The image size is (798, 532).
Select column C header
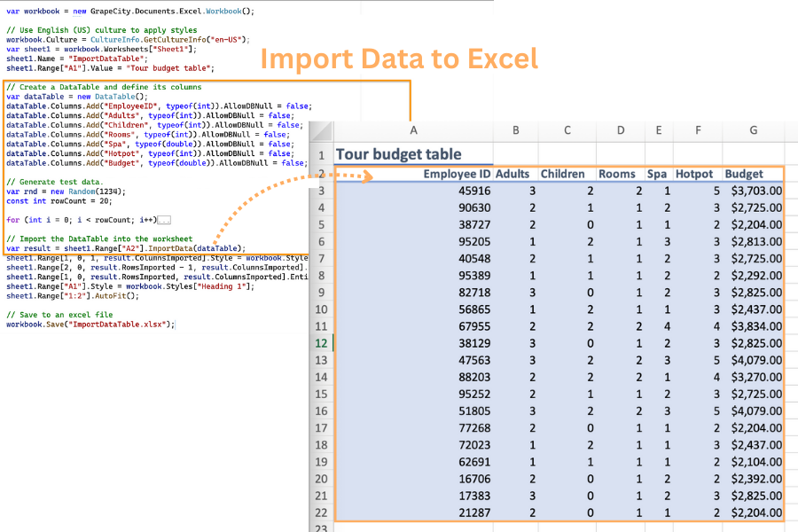click(x=567, y=131)
